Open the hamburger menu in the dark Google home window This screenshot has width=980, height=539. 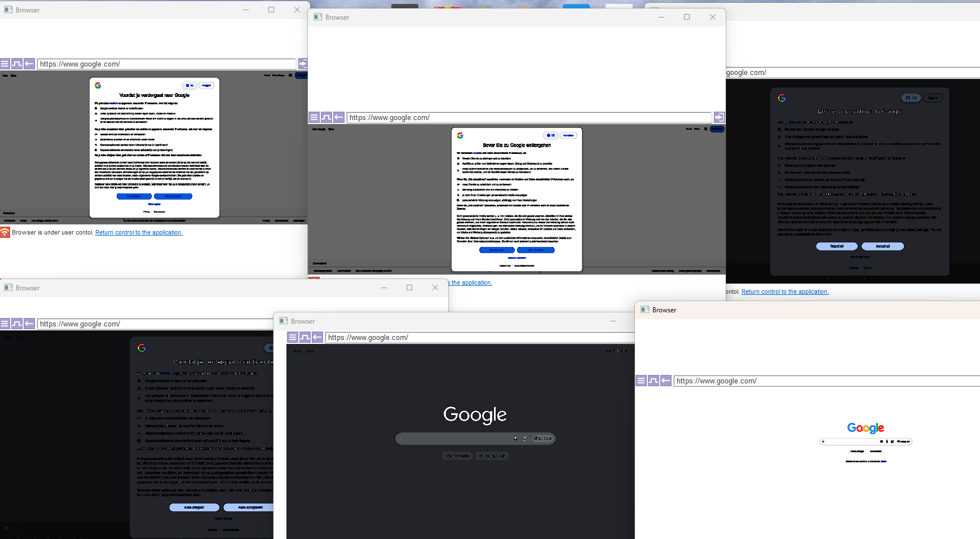pyautogui.click(x=293, y=337)
